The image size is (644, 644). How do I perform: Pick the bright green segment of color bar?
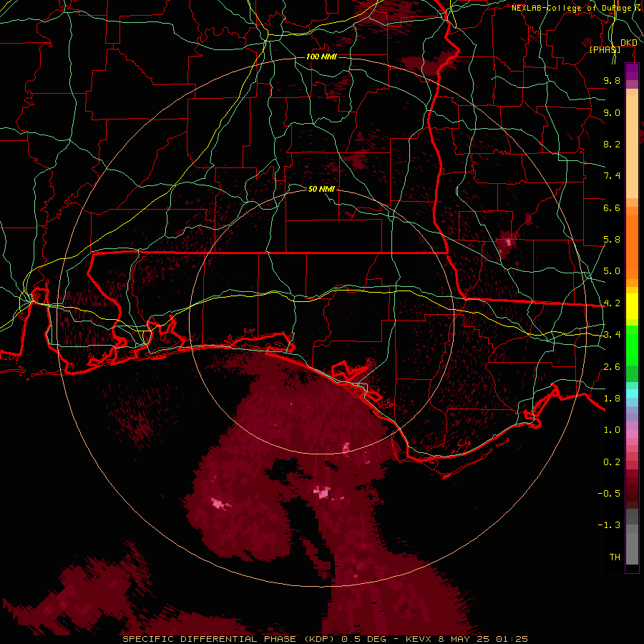tap(632, 345)
